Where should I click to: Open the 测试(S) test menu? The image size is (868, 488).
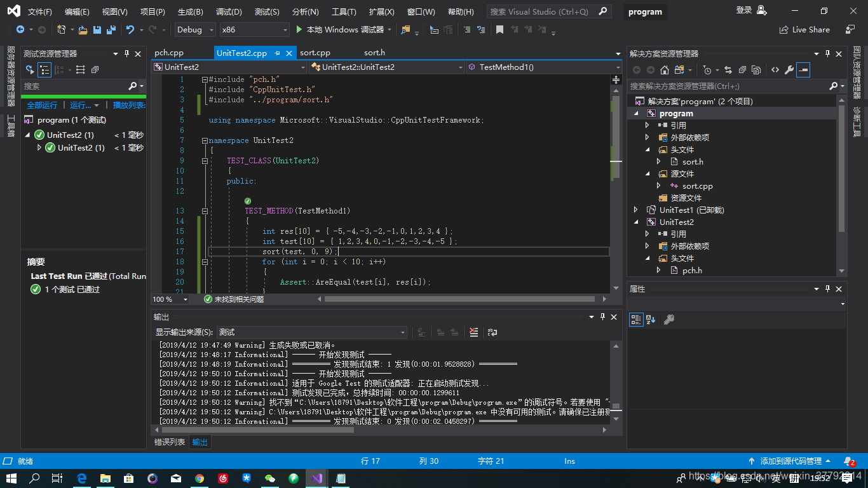[x=267, y=12]
